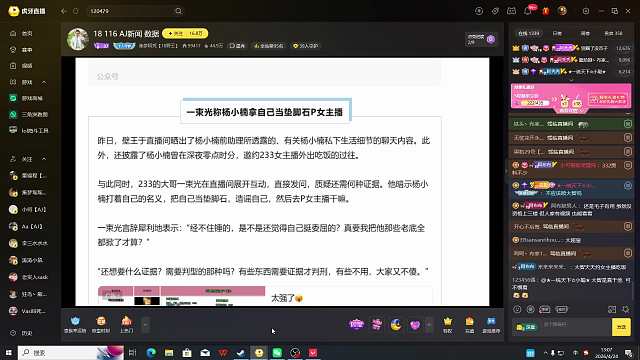The height and width of the screenshot is (360, 640).
Task: Open the red gift icon in top bar
Action: tap(546, 11)
